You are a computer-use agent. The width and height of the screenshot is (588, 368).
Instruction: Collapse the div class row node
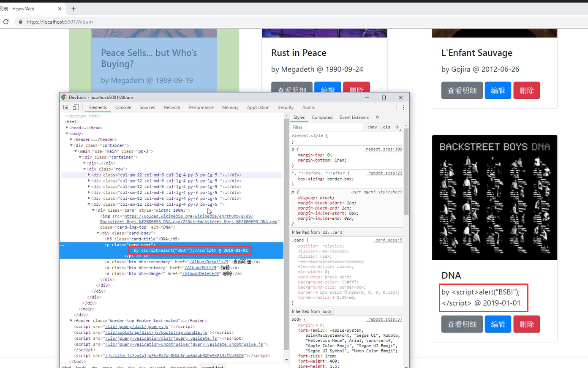tap(84, 169)
